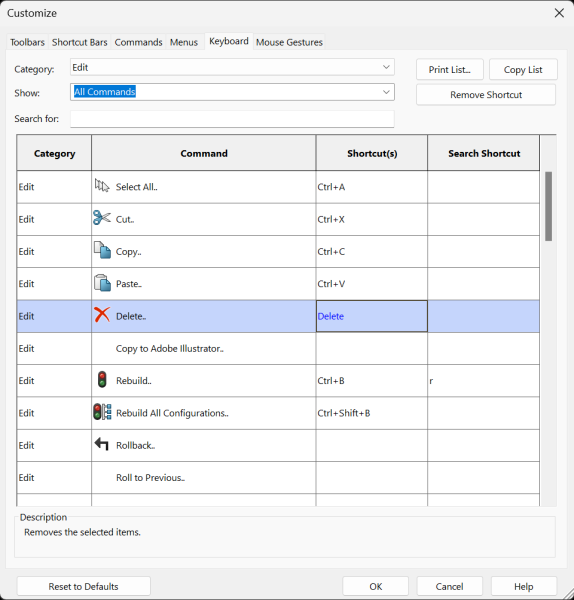The width and height of the screenshot is (574, 600).
Task: Switch to the Shortcut Bars tab
Action: (x=80, y=42)
